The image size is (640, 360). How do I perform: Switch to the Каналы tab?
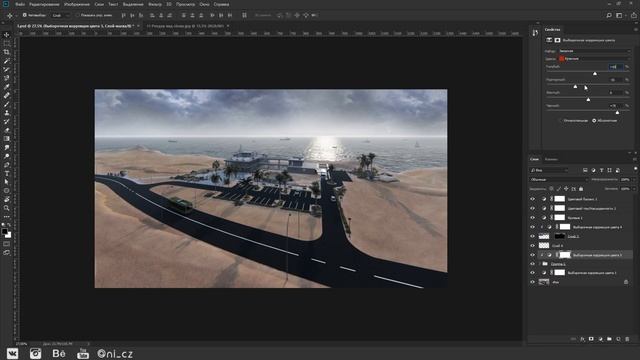point(551,159)
